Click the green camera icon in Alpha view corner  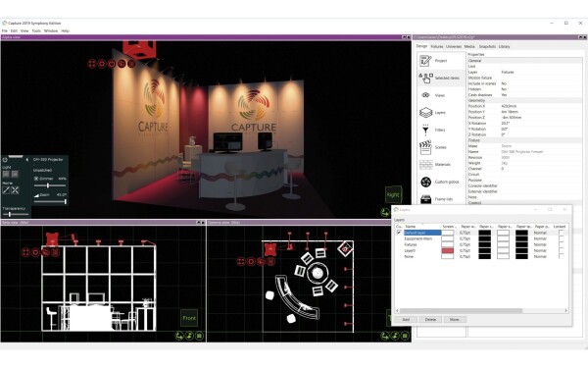click(385, 212)
